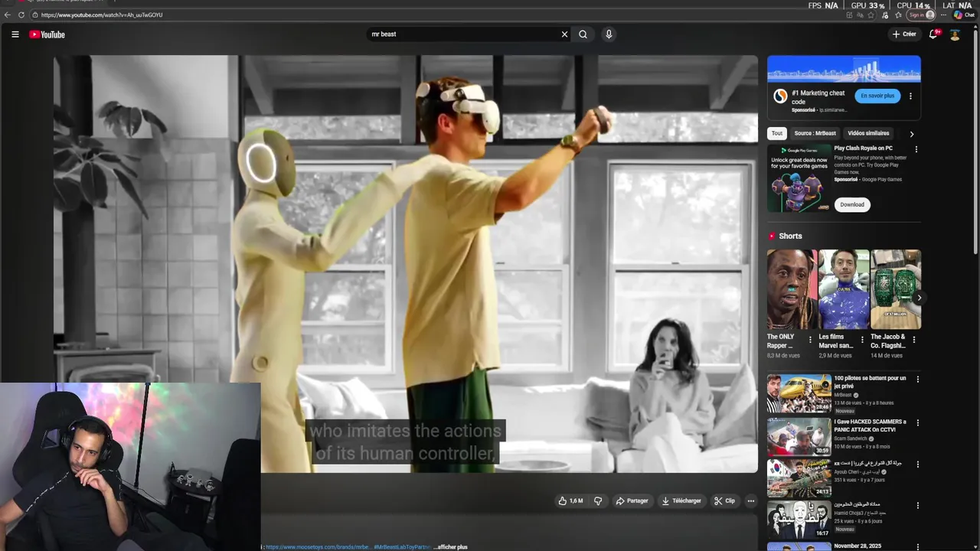Select the 'Vidéos similaires' chip
980x551 pixels.
(x=868, y=133)
